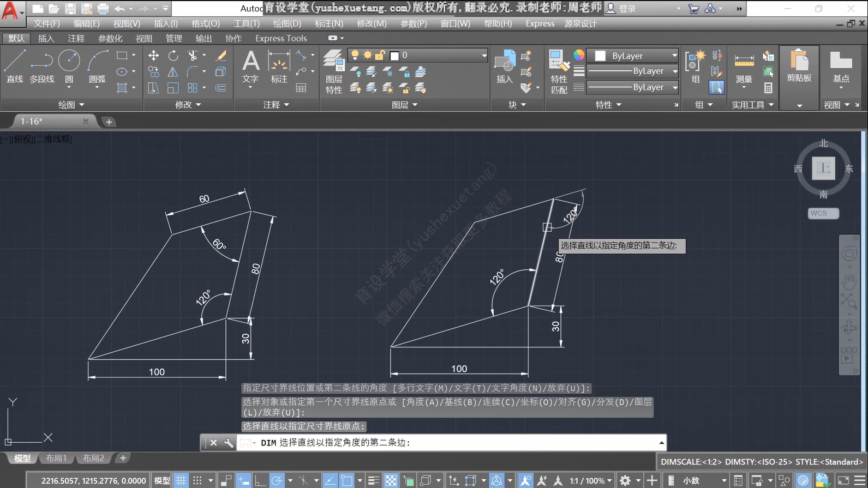Click the Table icon in annotation panel
Viewport: 868px width, 488px height.
coord(301,88)
